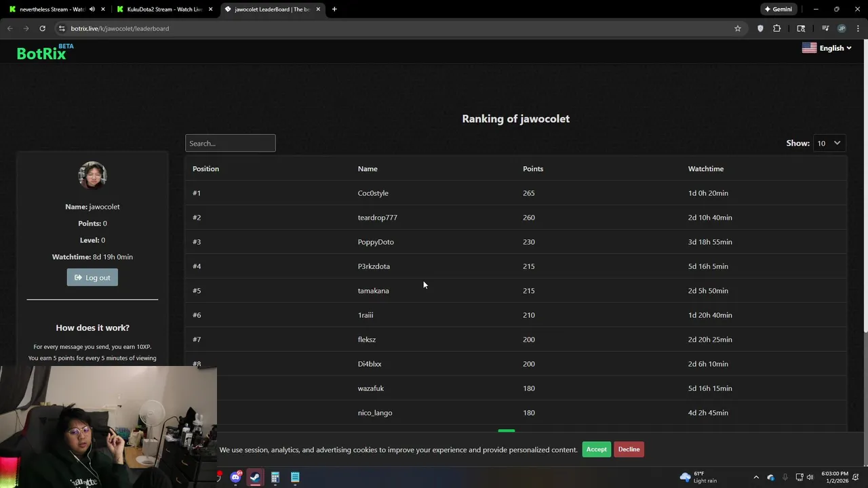Show hidden system tray icons
This screenshot has width=868, height=488.
pyautogui.click(x=756, y=477)
